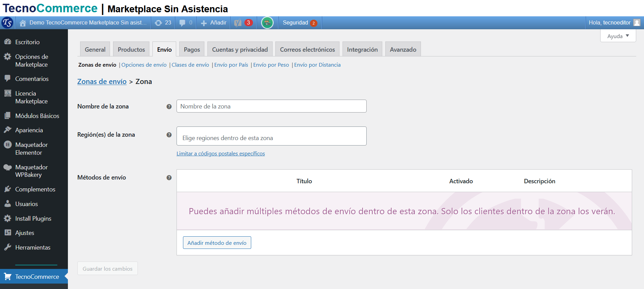Viewport: 644px width, 289px height.
Task: Switch to the Productos tab
Action: tap(131, 49)
